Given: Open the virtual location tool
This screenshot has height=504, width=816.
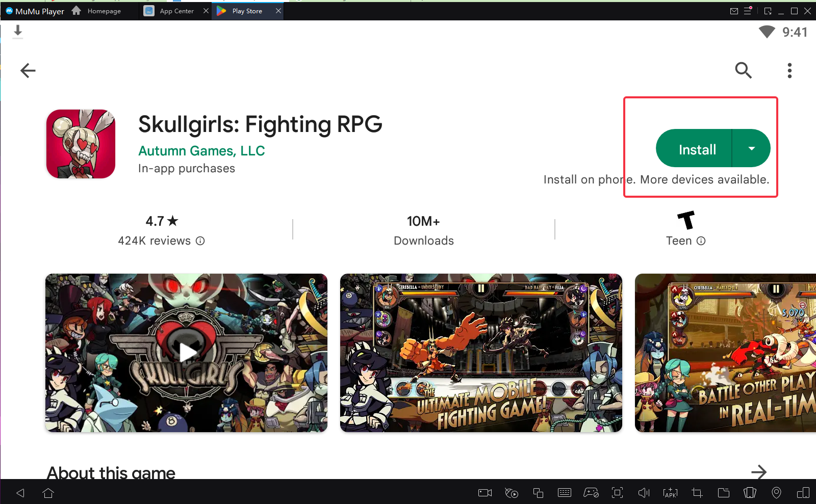Looking at the screenshot, I should (776, 493).
